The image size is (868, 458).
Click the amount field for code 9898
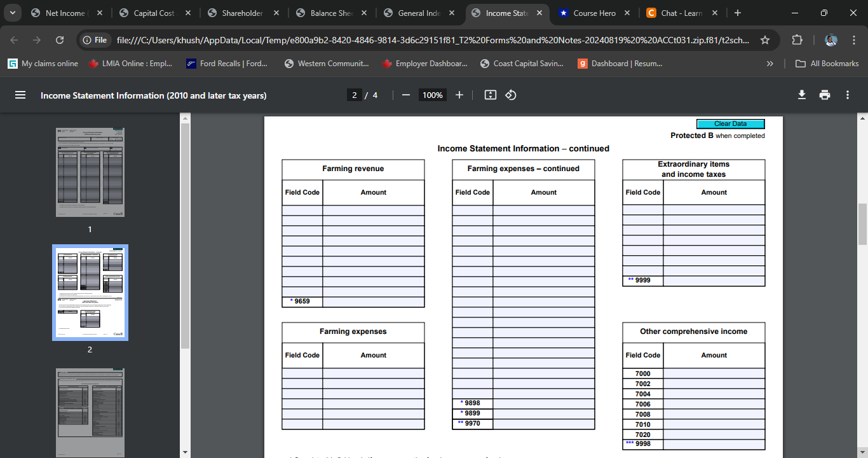click(x=544, y=403)
